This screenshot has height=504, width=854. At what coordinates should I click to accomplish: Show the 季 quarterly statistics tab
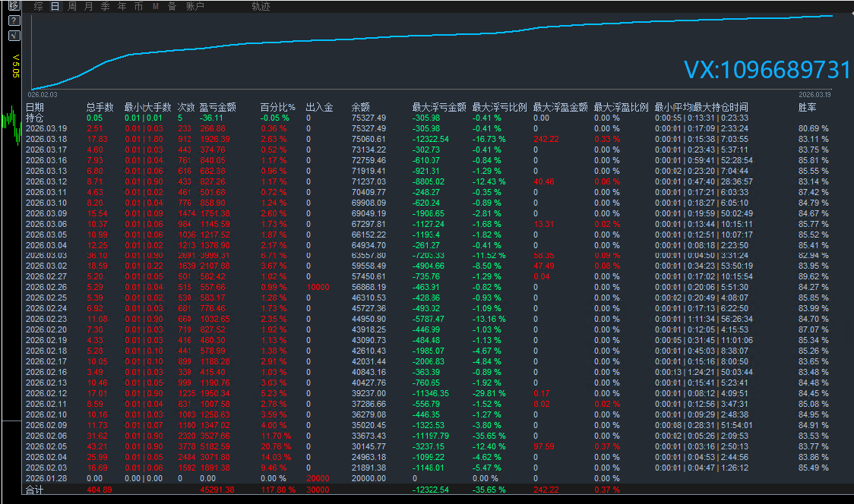point(106,7)
